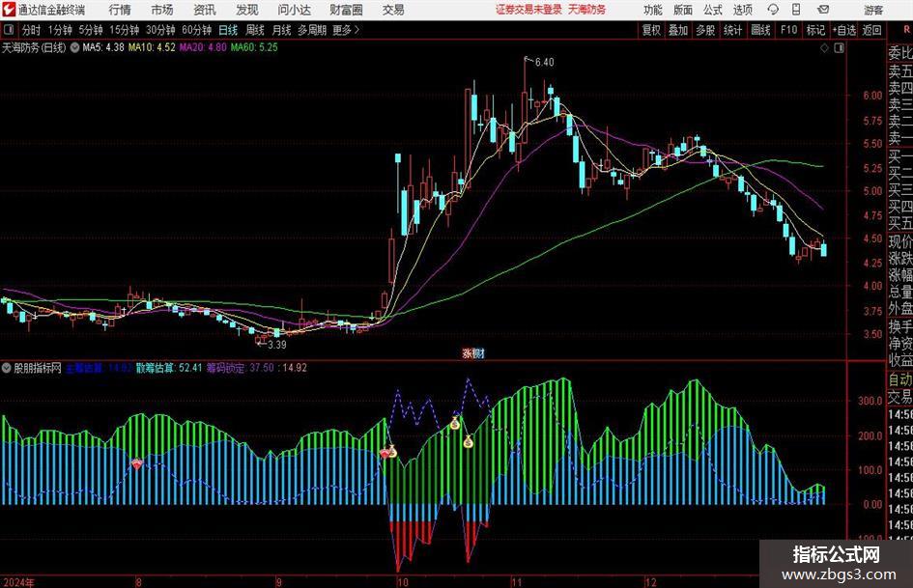
Task: Open the mail envelope icon
Action: pyautogui.click(x=823, y=10)
